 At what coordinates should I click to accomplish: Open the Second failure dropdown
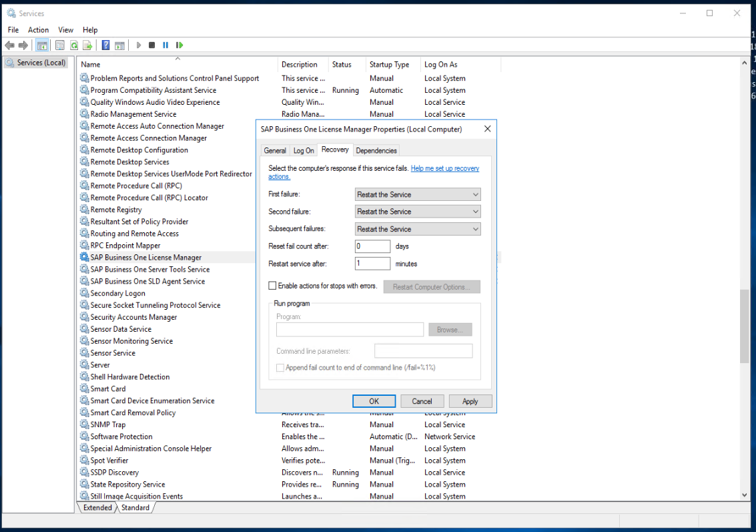coord(418,211)
